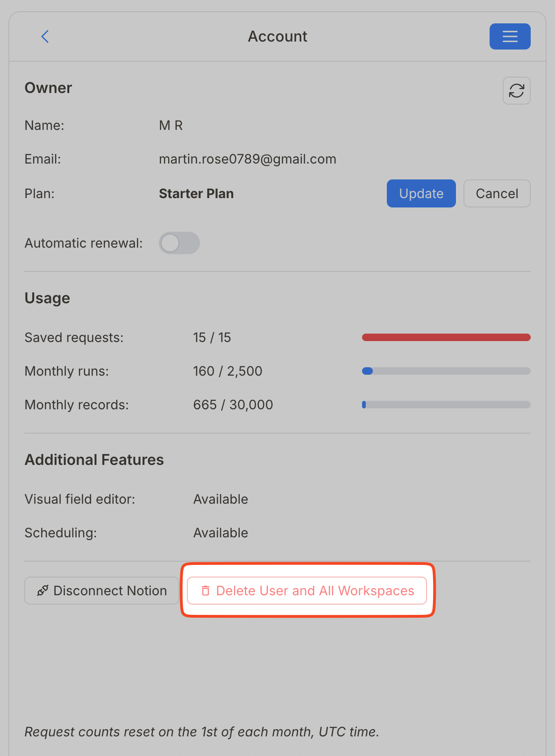Click the Disconnect Notion label text
The height and width of the screenshot is (756, 555).
110,591
